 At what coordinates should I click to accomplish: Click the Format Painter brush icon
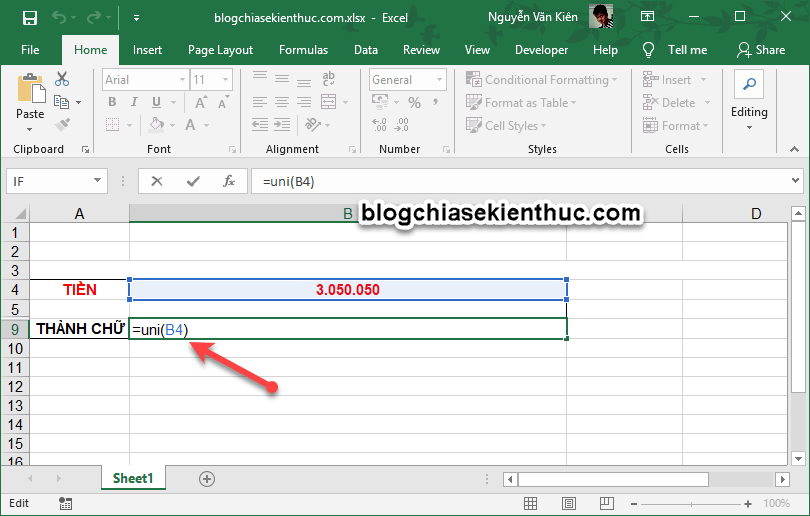point(62,124)
